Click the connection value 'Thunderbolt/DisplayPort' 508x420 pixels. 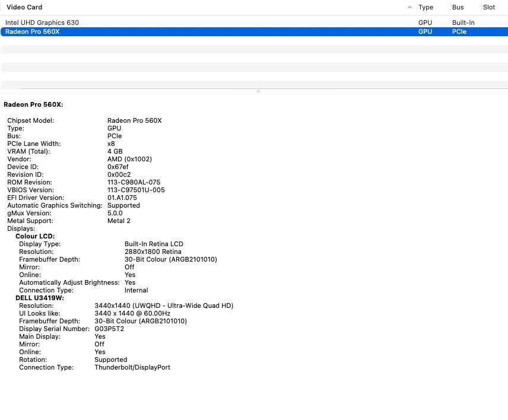pyautogui.click(x=132, y=368)
